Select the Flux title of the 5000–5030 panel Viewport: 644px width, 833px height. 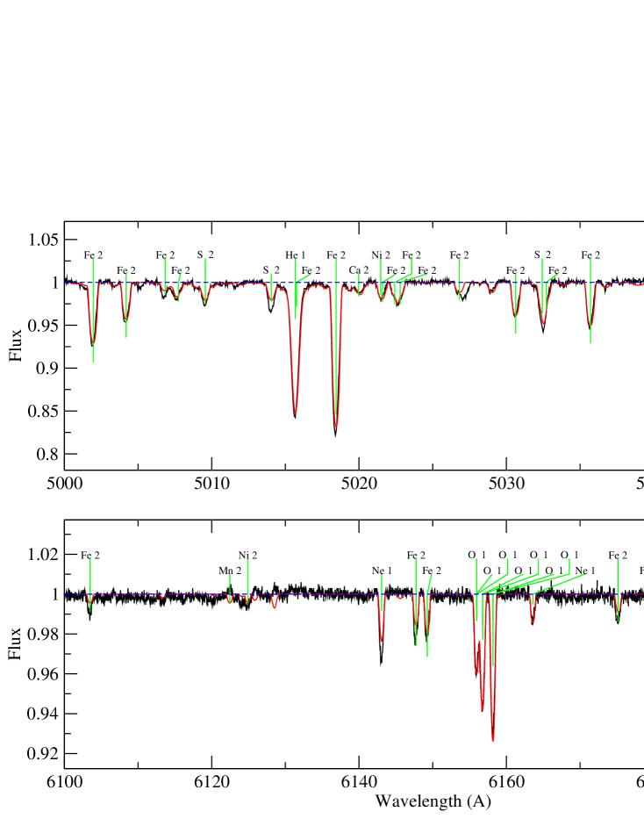click(x=16, y=345)
